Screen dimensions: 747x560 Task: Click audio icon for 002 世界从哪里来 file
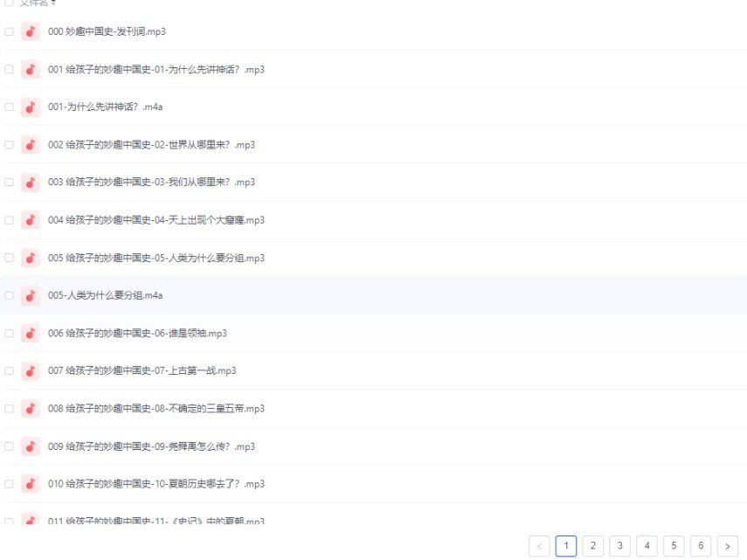tap(31, 145)
